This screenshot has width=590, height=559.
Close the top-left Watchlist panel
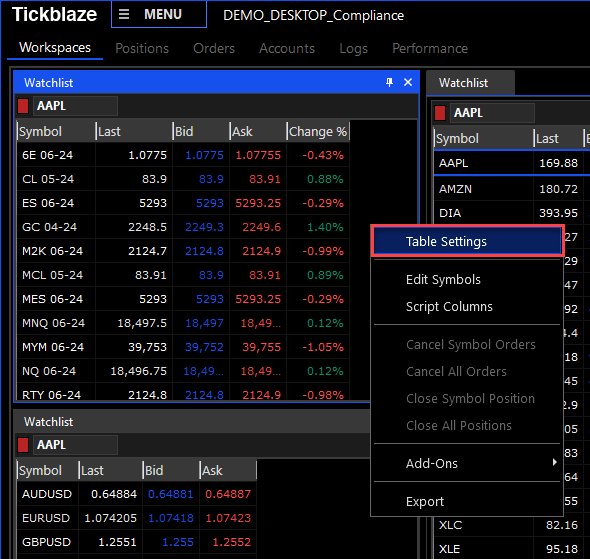(408, 82)
